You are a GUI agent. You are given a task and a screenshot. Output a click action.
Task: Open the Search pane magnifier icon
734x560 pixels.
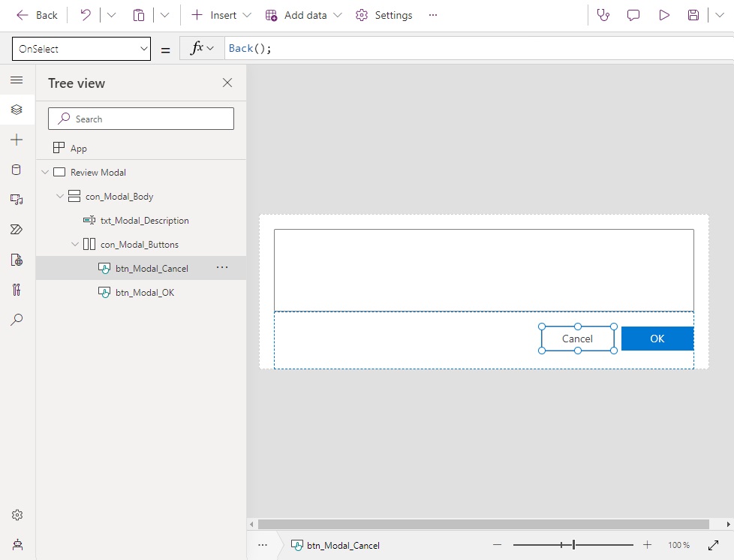click(17, 320)
